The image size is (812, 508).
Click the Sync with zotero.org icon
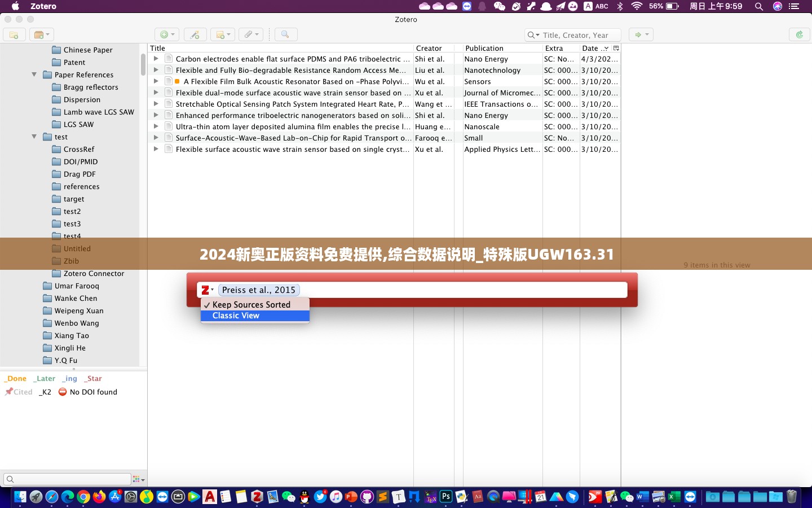coord(799,35)
